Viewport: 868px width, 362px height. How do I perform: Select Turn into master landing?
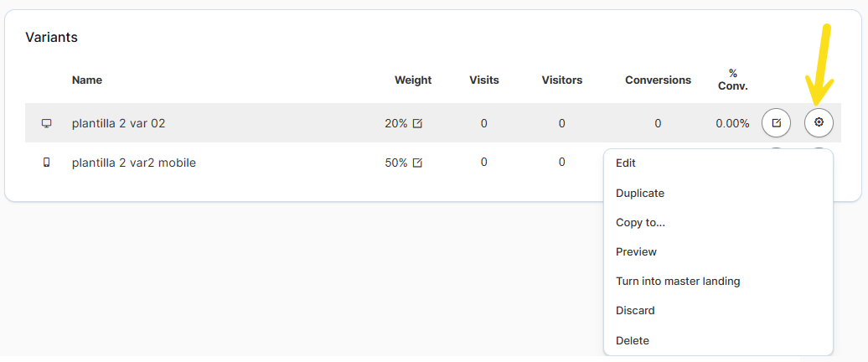click(678, 282)
